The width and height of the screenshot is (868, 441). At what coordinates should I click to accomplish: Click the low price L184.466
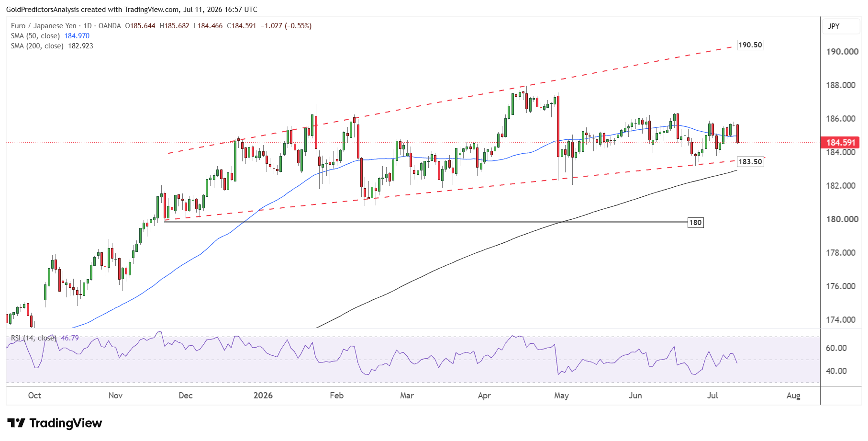208,26
